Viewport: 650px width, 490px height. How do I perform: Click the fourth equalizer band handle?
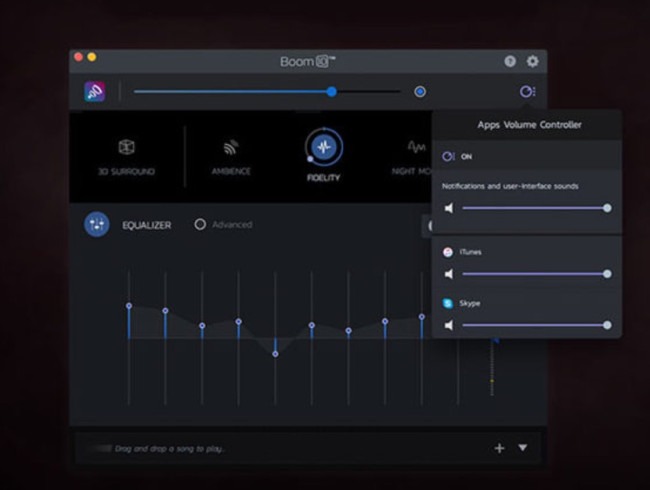pos(238,322)
